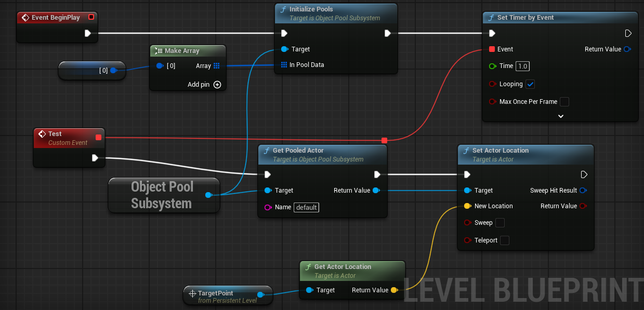This screenshot has width=644, height=310.
Task: Click the reroute node on the red wire
Action: tap(384, 140)
